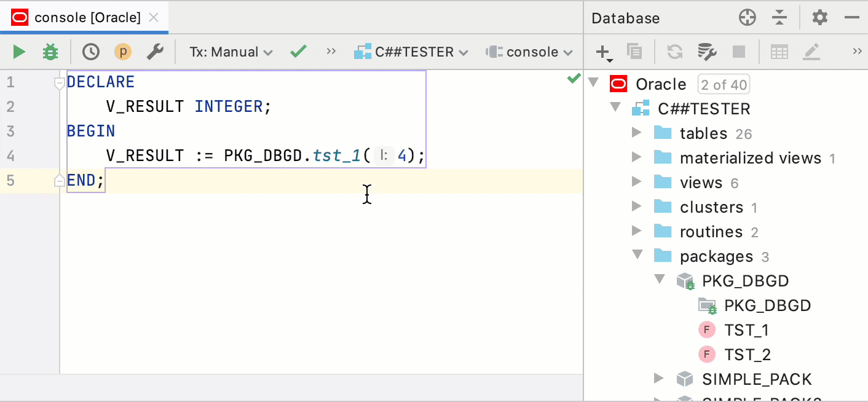Open the new data source plus menu
Screen dimensions: 868x402
click(x=602, y=52)
